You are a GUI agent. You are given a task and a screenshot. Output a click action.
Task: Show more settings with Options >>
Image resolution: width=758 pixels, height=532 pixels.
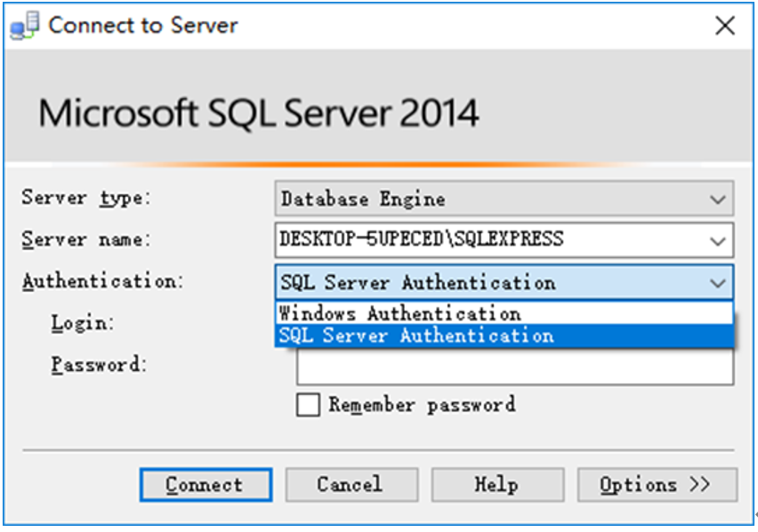(657, 485)
